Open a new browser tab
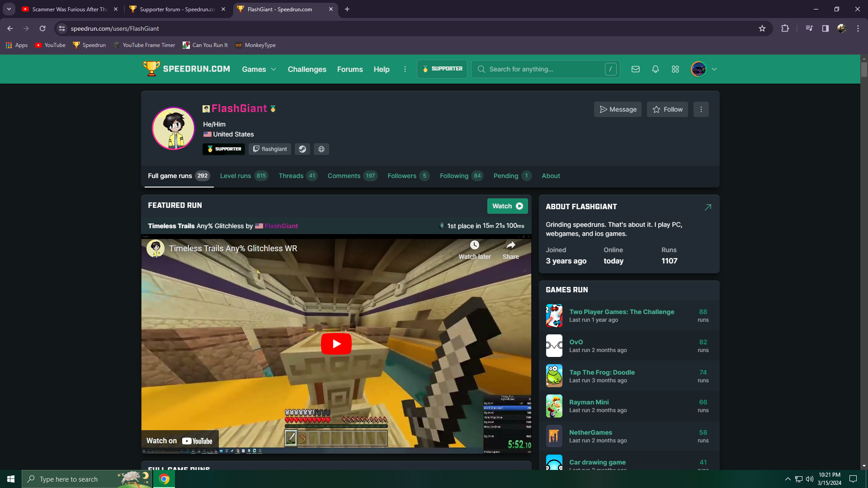This screenshot has height=488, width=868. click(x=347, y=9)
